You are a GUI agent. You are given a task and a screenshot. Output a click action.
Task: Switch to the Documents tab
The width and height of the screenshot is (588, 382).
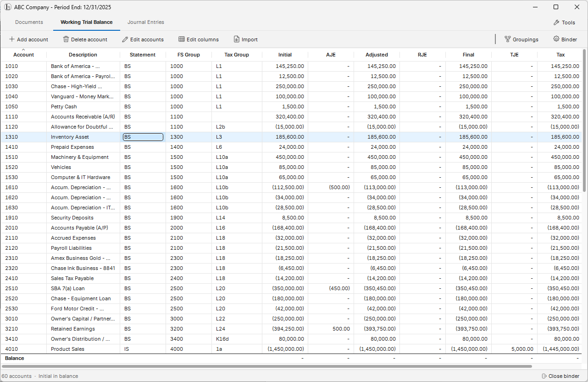(29, 22)
